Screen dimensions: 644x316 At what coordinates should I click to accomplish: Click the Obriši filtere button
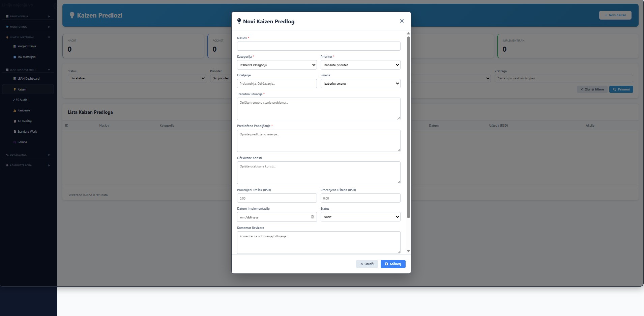pos(592,89)
